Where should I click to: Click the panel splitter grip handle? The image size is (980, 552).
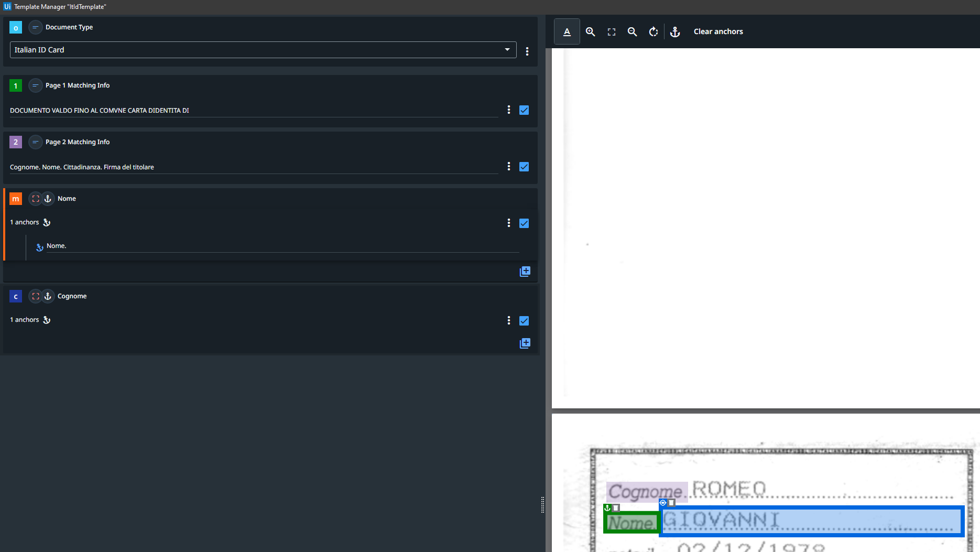pos(542,505)
